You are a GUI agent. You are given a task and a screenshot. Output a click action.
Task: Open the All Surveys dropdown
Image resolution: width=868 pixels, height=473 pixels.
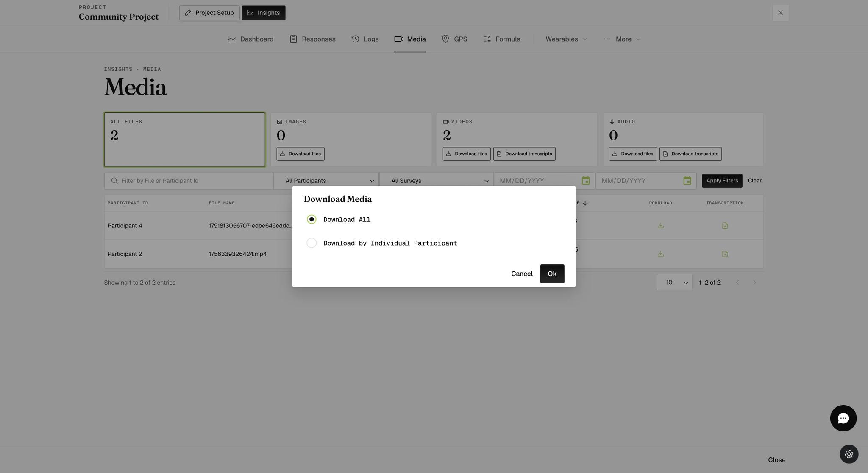pos(437,181)
